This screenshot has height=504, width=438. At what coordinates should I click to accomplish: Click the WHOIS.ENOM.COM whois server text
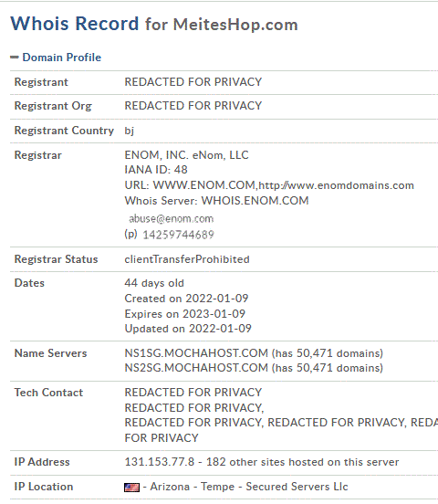click(x=255, y=201)
